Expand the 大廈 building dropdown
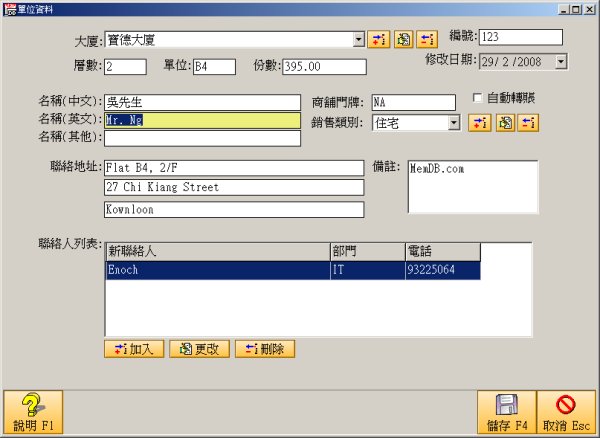600x438 pixels. pyautogui.click(x=359, y=39)
